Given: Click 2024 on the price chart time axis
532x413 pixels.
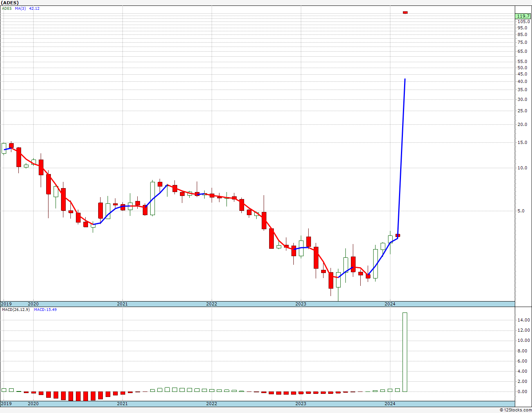Looking at the screenshot, I should [390, 304].
